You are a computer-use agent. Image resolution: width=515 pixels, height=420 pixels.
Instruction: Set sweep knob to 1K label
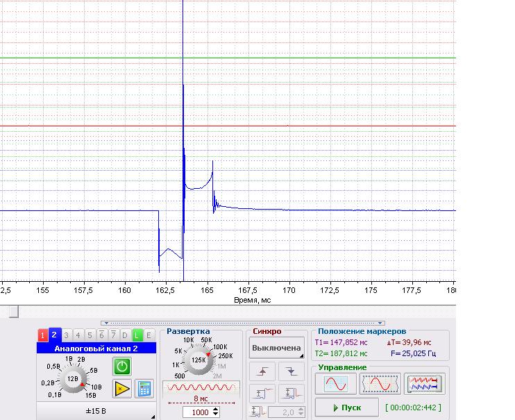pyautogui.click(x=176, y=364)
